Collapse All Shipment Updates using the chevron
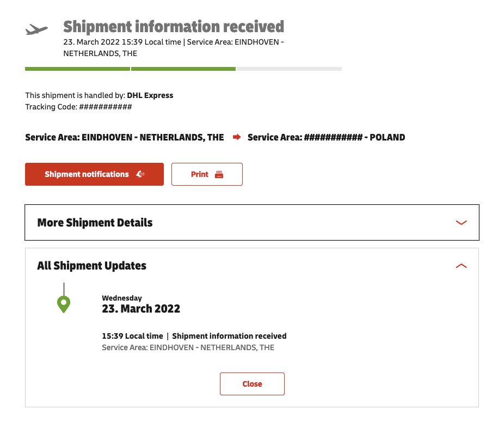This screenshot has height=434, width=504. coord(461,266)
